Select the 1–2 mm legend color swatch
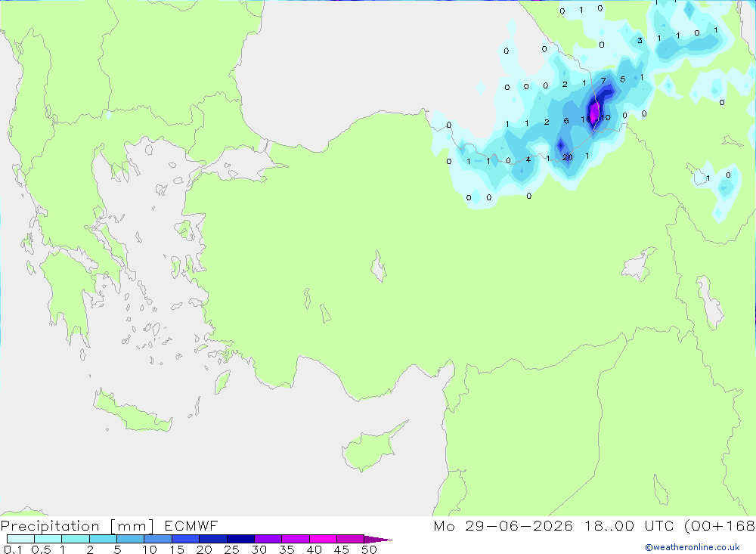The width and height of the screenshot is (756, 554). pos(76,539)
